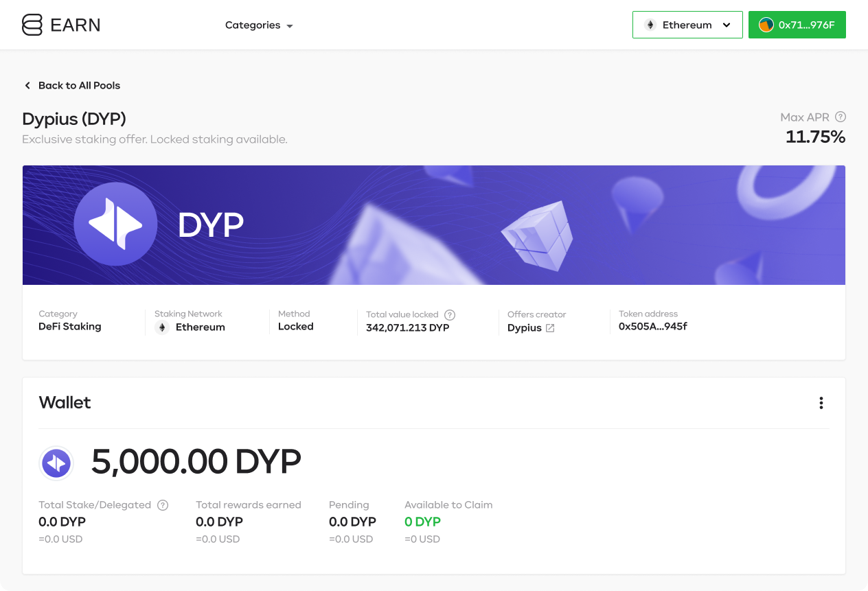The image size is (868, 591).
Task: Open the Dypius offers creator link
Action: pyautogui.click(x=525, y=327)
